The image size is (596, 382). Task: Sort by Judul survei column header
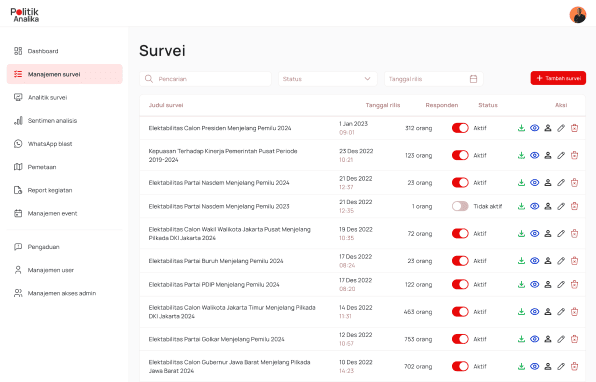point(166,105)
